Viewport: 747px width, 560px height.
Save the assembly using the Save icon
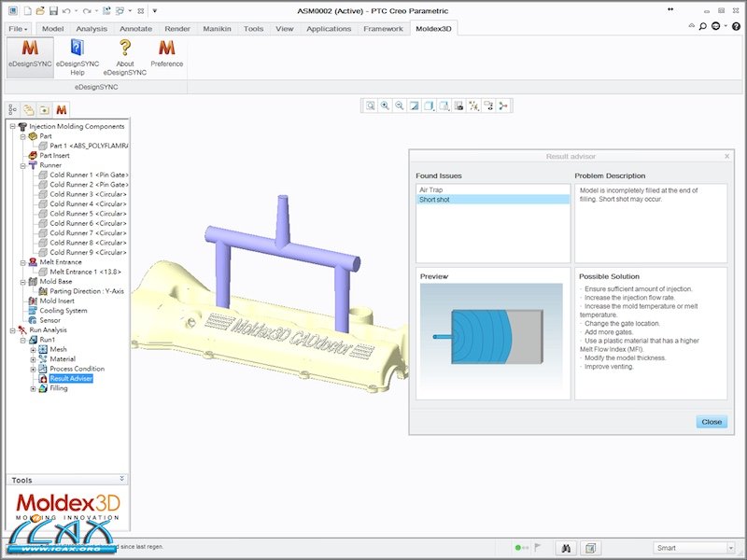pyautogui.click(x=53, y=10)
